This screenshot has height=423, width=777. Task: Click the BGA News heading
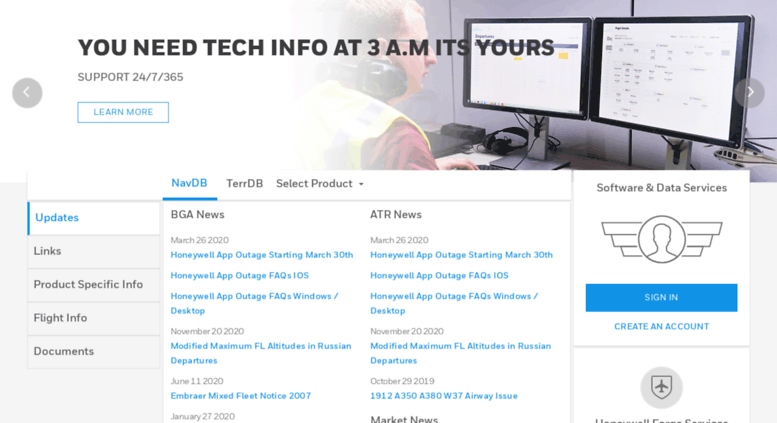click(x=197, y=214)
